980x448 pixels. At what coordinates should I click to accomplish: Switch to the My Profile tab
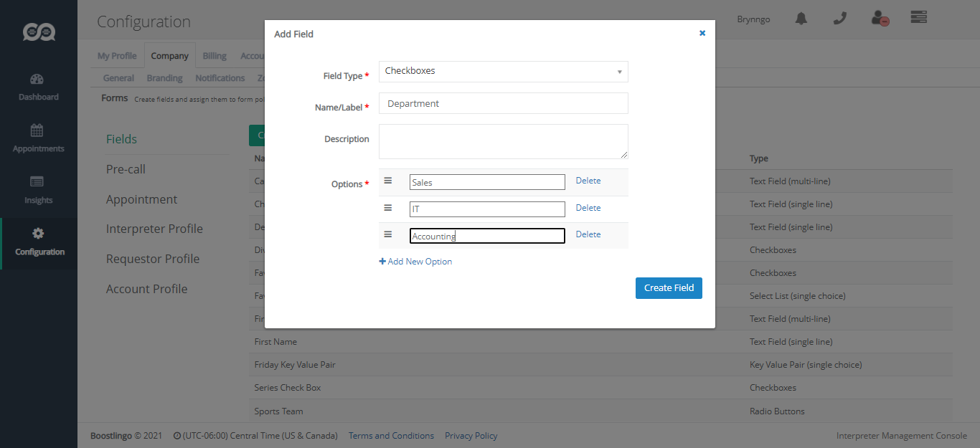point(117,56)
